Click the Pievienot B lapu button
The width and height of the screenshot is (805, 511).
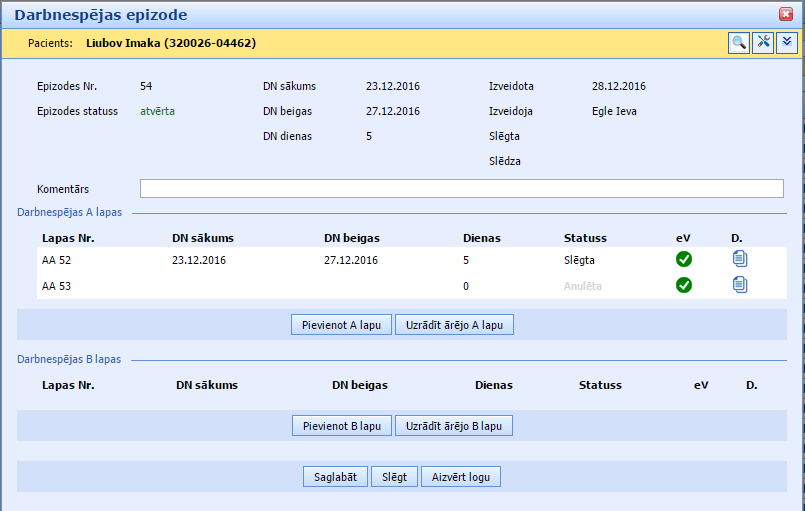342,426
